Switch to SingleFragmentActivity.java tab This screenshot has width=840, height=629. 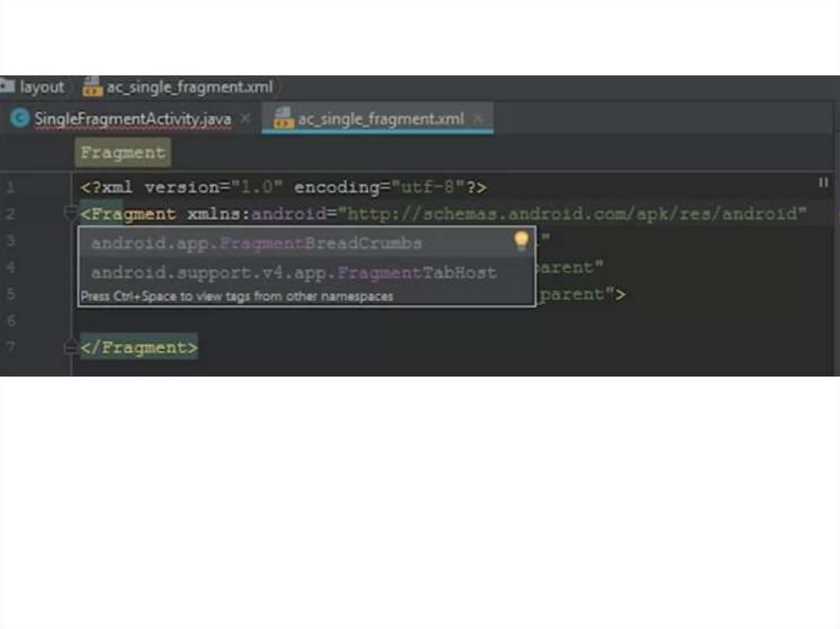[132, 119]
